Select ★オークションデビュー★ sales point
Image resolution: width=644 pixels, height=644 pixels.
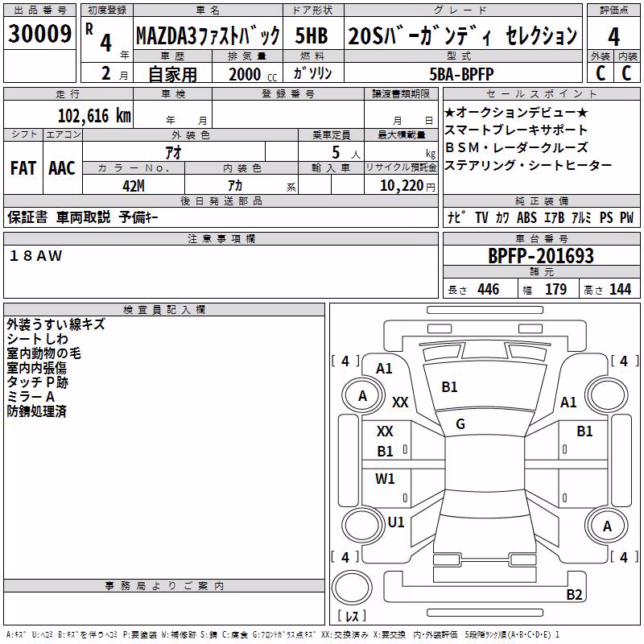click(516, 113)
